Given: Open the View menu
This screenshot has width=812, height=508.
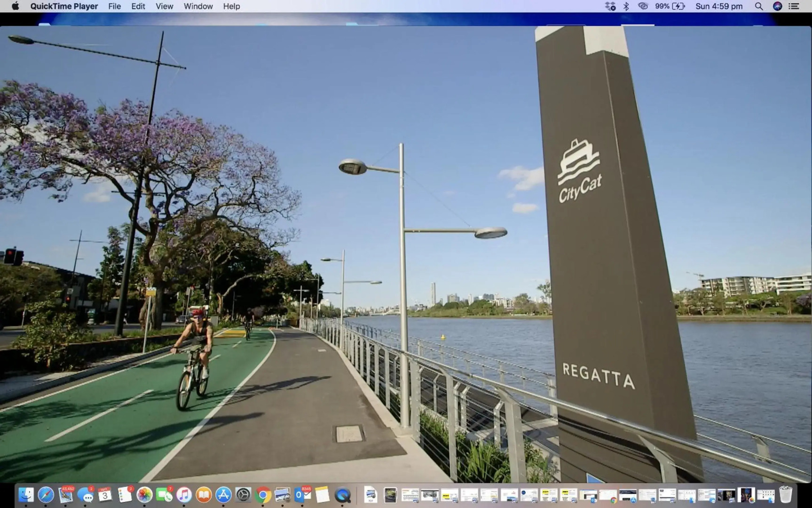Looking at the screenshot, I should pos(164,6).
